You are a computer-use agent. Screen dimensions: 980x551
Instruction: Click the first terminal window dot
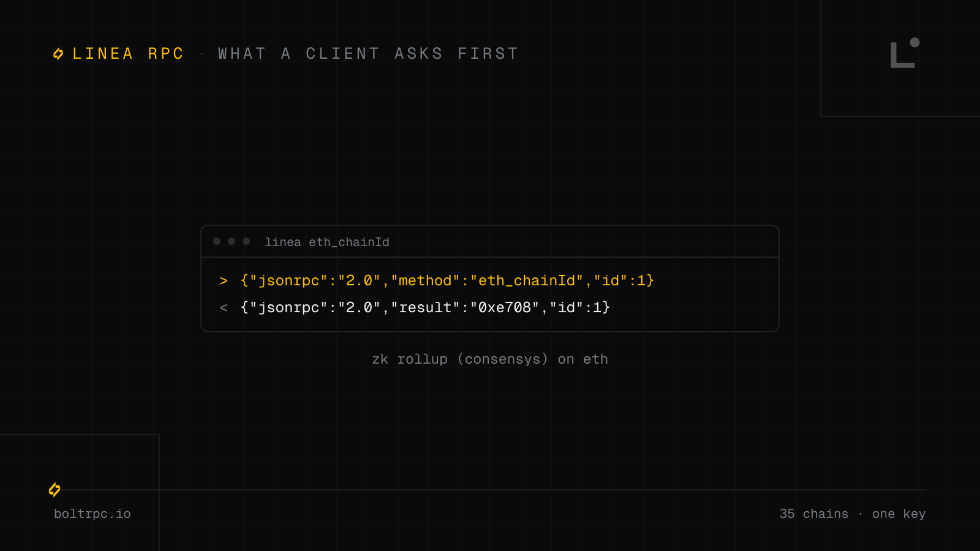pos(217,241)
